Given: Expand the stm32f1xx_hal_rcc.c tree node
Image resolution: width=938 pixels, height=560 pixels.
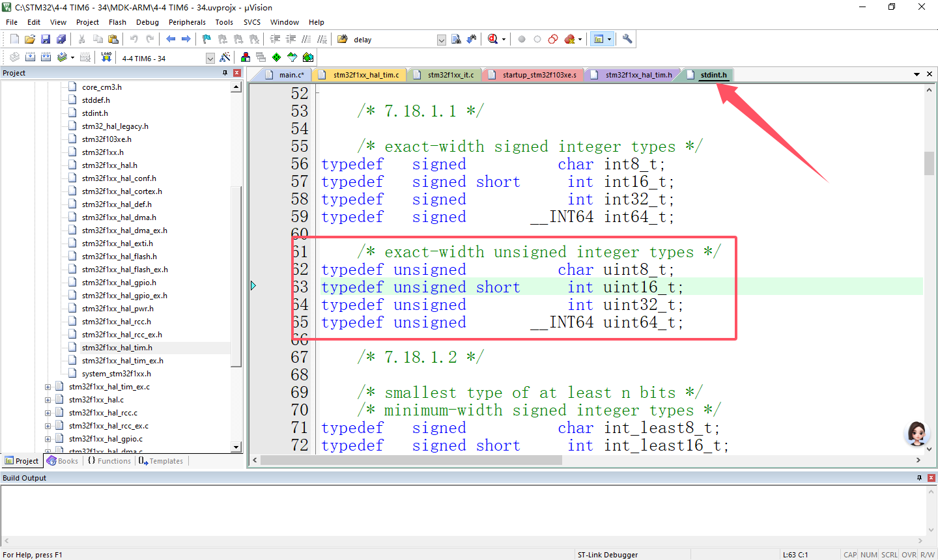Looking at the screenshot, I should click(x=48, y=413).
